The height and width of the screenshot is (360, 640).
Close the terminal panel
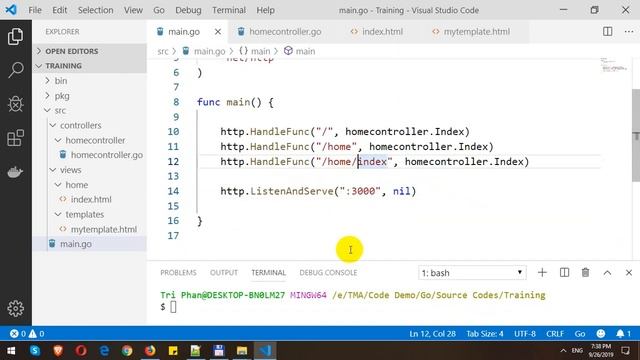pyautogui.click(x=629, y=273)
